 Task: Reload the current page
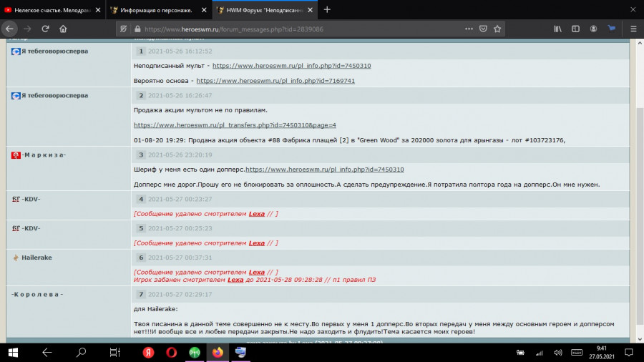[x=45, y=29]
